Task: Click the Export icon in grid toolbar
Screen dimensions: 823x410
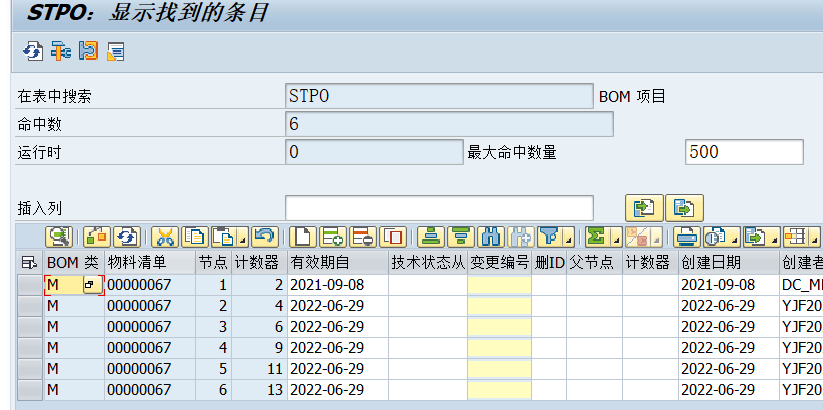Action: pyautogui.click(x=756, y=237)
